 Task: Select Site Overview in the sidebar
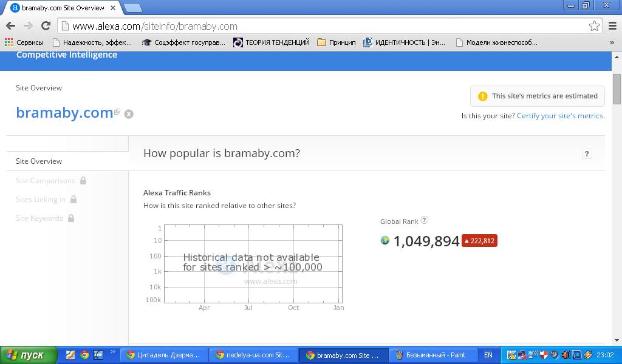click(39, 161)
